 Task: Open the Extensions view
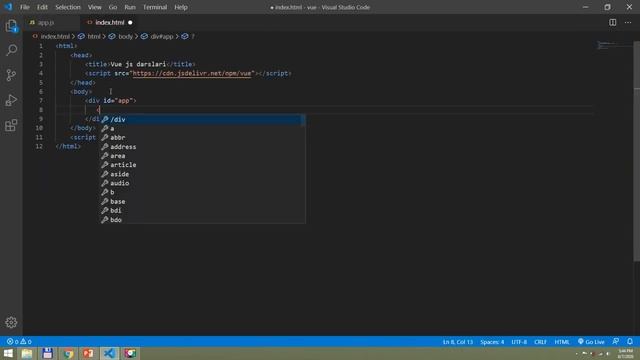[11, 125]
